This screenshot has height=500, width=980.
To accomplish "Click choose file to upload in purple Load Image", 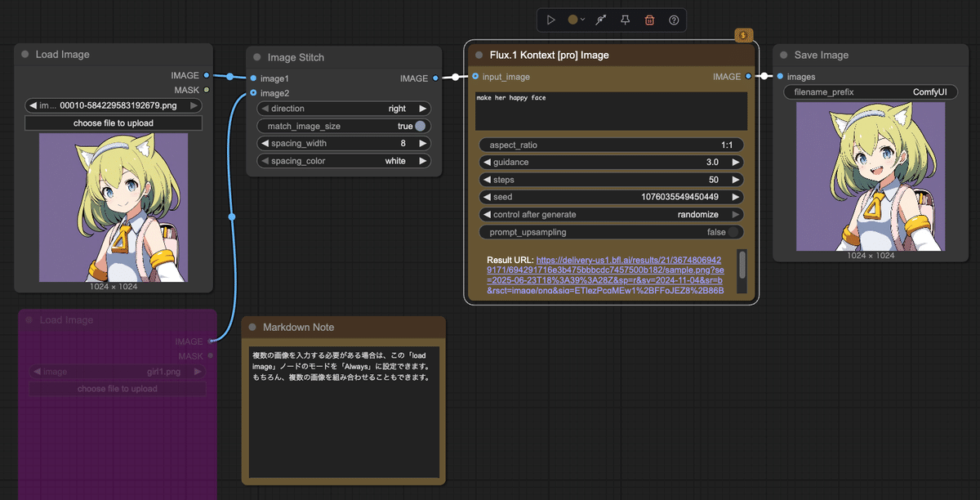I will (117, 389).
